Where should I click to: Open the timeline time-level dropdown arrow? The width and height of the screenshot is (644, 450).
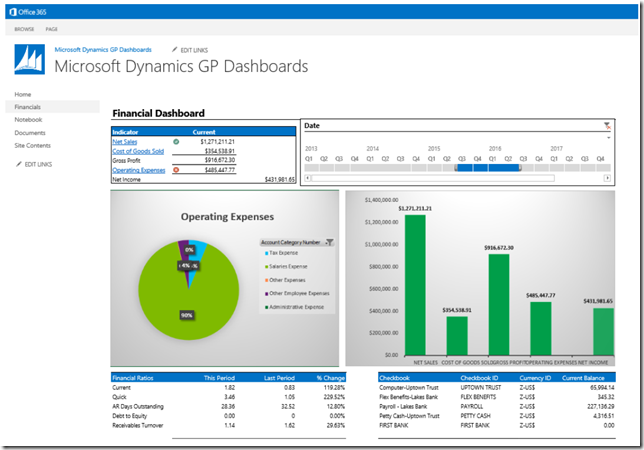(x=608, y=138)
